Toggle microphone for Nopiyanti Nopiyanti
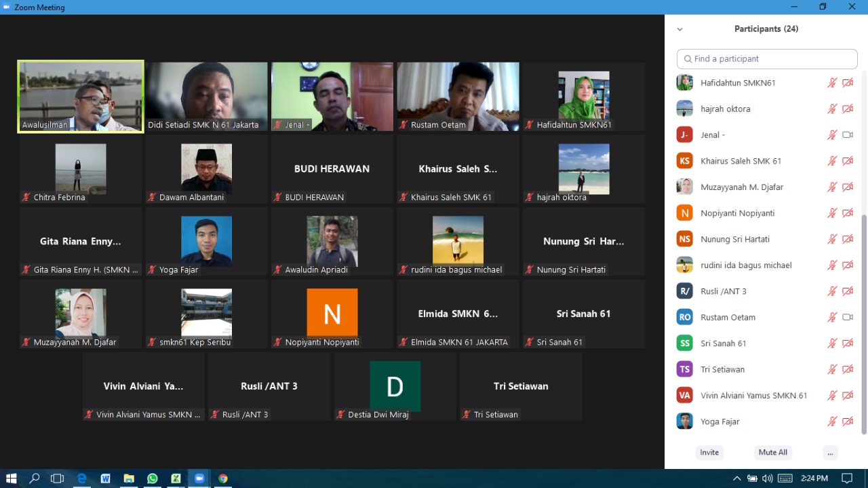Image resolution: width=868 pixels, height=488 pixels. 832,213
